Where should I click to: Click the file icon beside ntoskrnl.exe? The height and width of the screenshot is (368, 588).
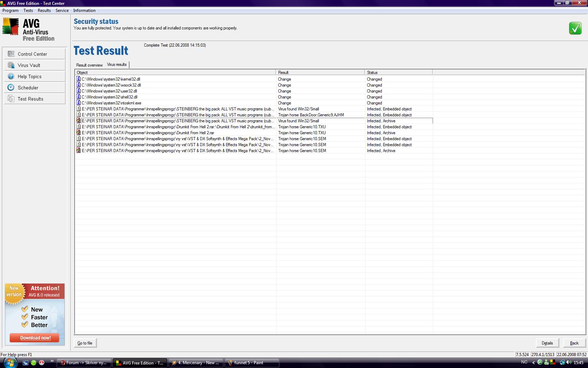[x=78, y=103]
